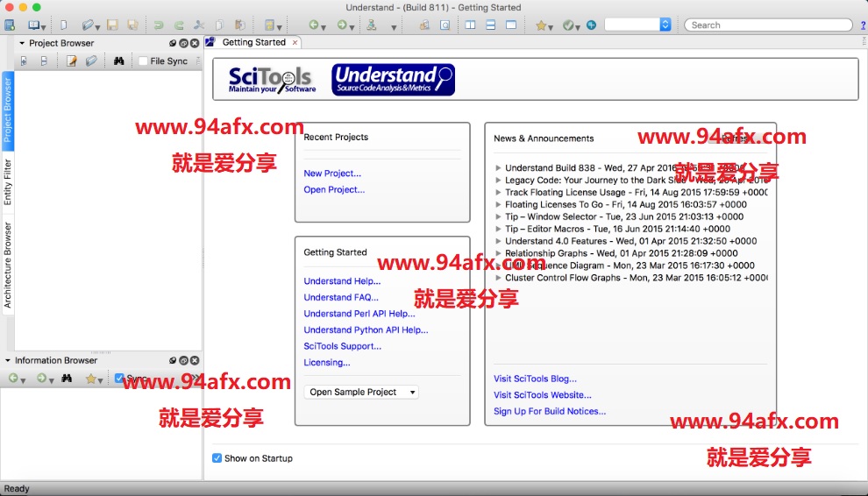The image size is (868, 496).
Task: Click the Redo arrow icon
Action: tap(179, 25)
